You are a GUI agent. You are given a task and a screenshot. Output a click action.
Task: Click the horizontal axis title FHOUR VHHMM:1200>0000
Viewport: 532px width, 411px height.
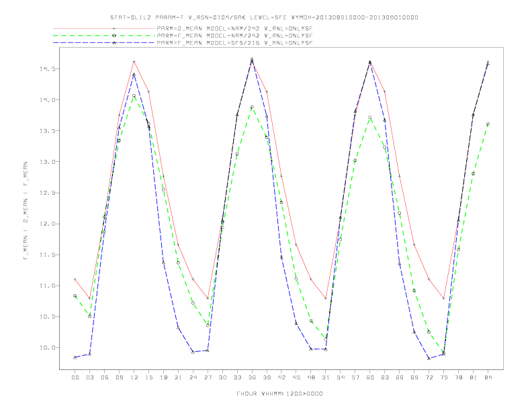click(279, 394)
